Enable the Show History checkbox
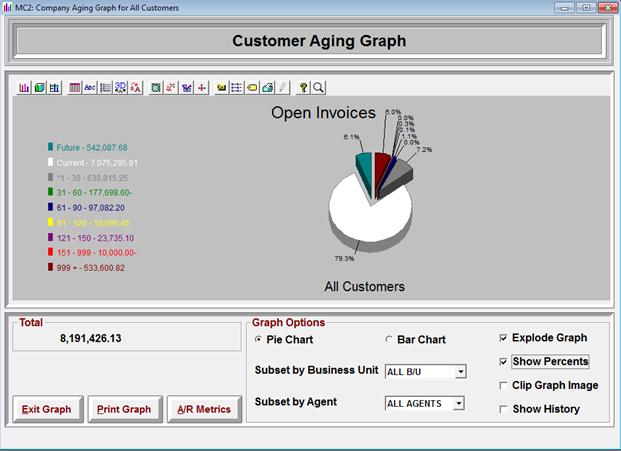 click(x=503, y=409)
